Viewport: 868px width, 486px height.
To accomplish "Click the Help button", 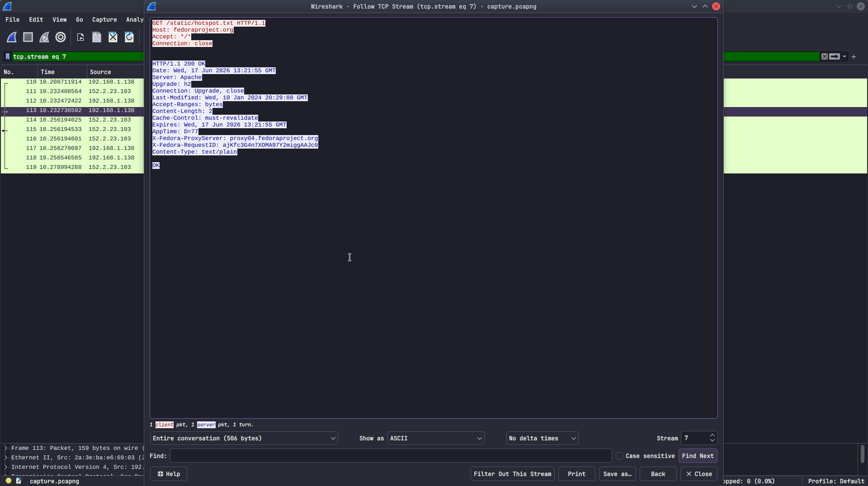I will (x=168, y=474).
